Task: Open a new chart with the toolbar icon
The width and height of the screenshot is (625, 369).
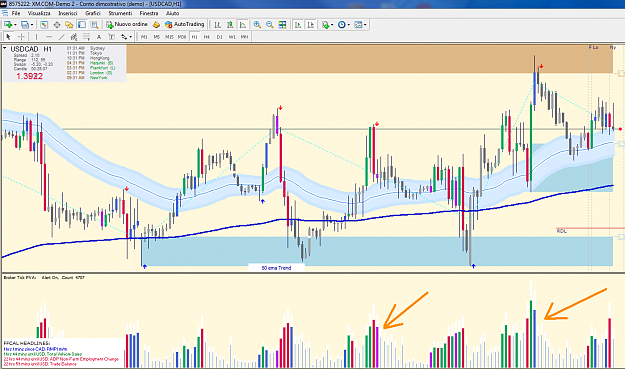Action: pyautogui.click(x=8, y=25)
